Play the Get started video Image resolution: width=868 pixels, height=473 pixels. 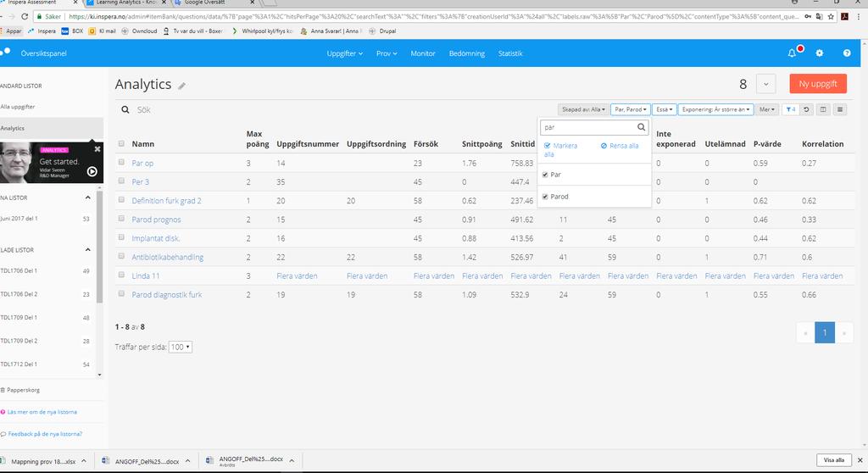[x=92, y=172]
